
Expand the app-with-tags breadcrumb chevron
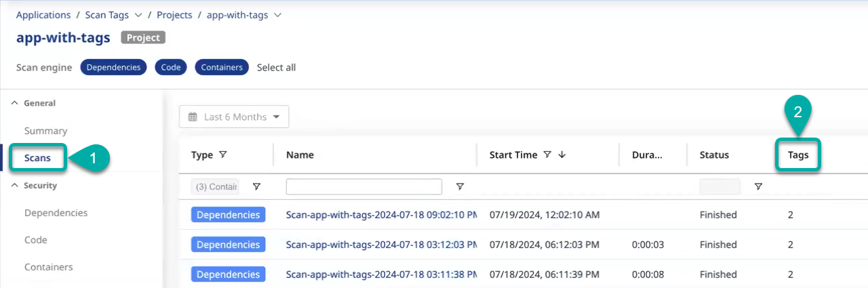tap(277, 15)
